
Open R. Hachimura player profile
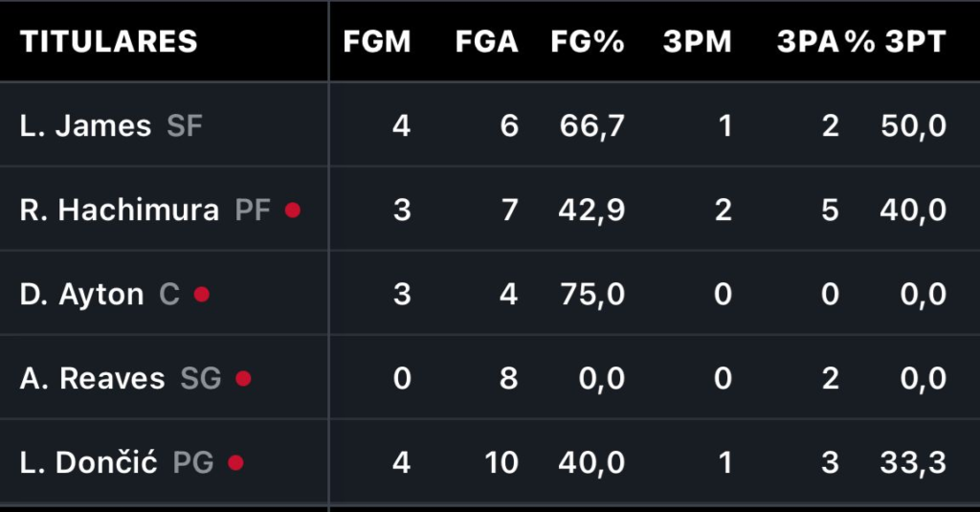click(119, 211)
